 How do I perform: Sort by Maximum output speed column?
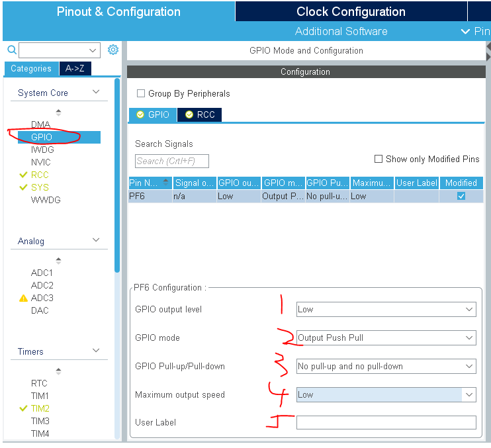pyautogui.click(x=372, y=183)
